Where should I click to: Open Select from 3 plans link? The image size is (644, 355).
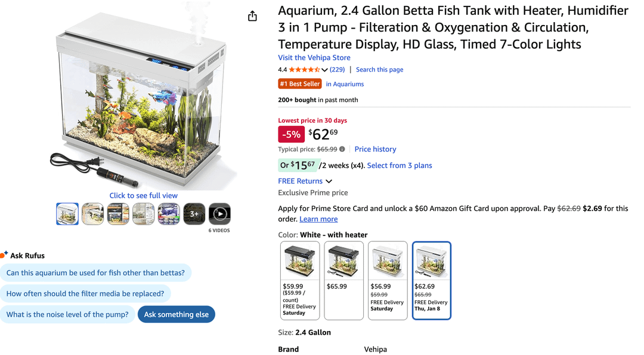pyautogui.click(x=400, y=166)
